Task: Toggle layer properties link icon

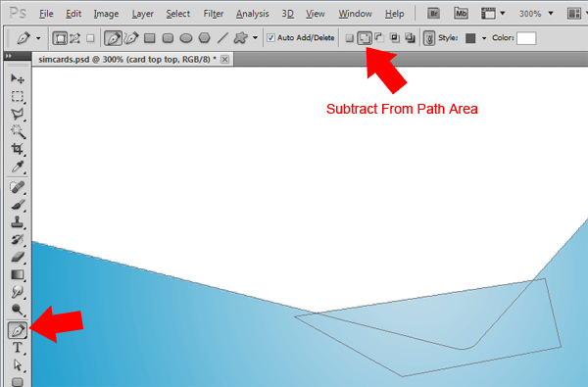Action: coord(429,38)
